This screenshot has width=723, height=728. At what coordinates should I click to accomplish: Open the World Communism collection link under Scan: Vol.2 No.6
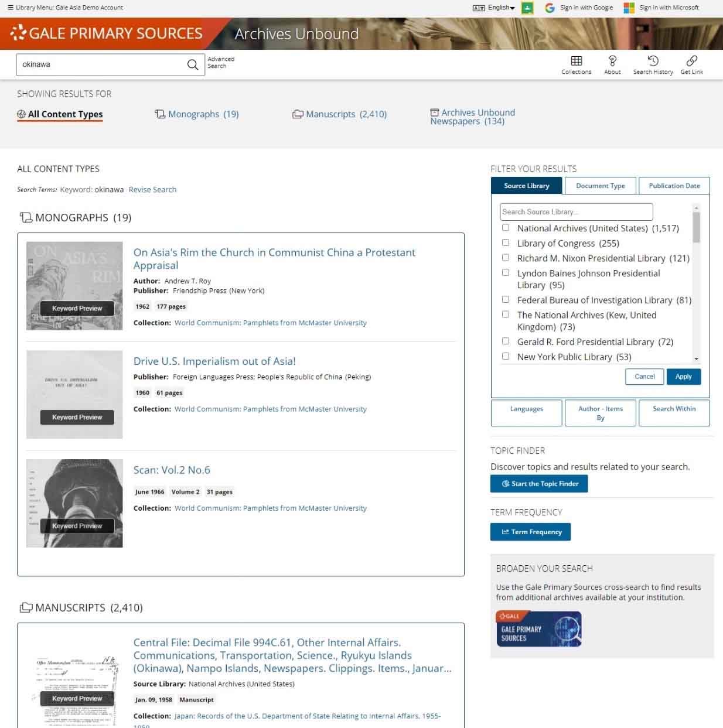tap(271, 508)
